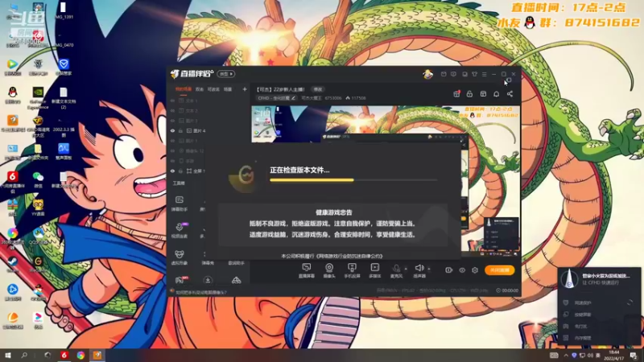Click the 修改 button beside stream title
Viewport: 644px width, 362px height.
[x=318, y=89]
